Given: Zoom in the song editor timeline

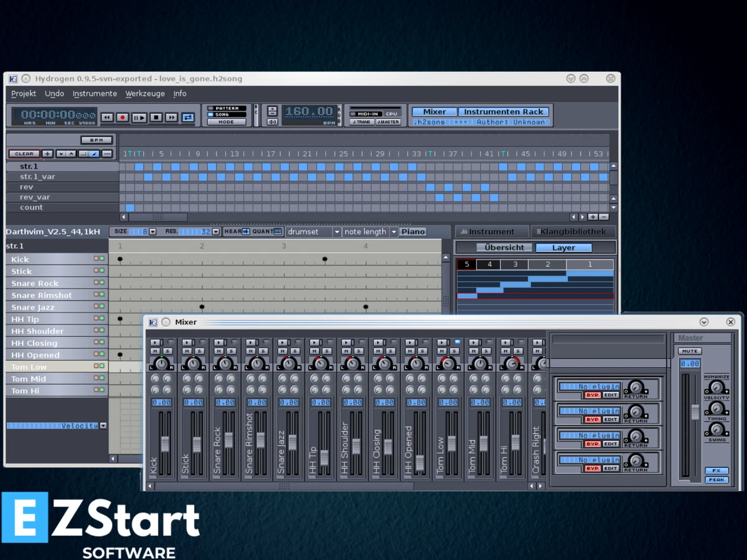Looking at the screenshot, I should (x=593, y=217).
